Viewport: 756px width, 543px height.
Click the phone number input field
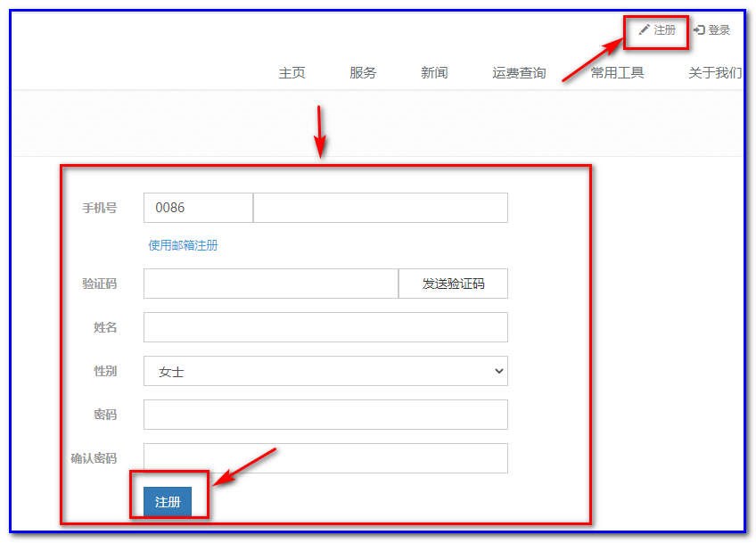[x=381, y=207]
